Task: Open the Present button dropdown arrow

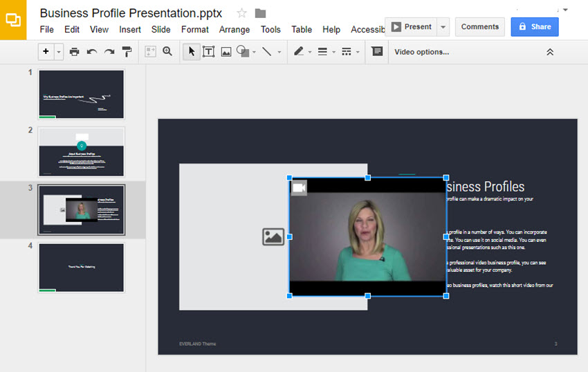Action: point(443,27)
